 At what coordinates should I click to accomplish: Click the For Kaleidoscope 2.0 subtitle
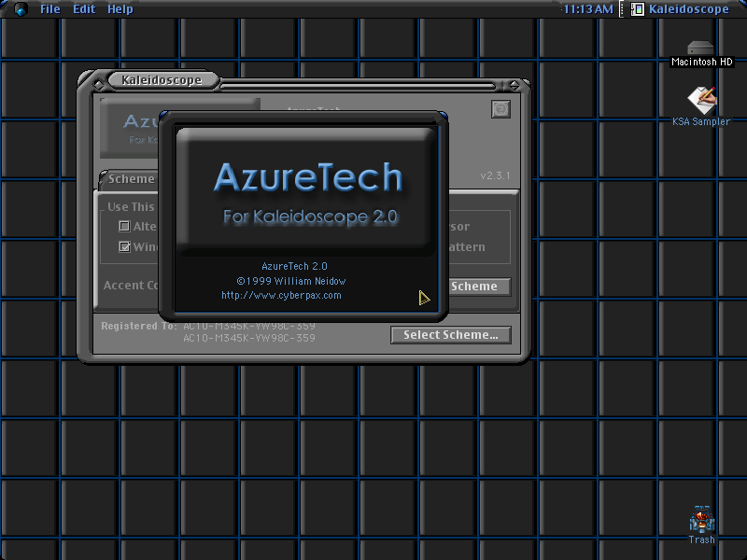tap(310, 217)
